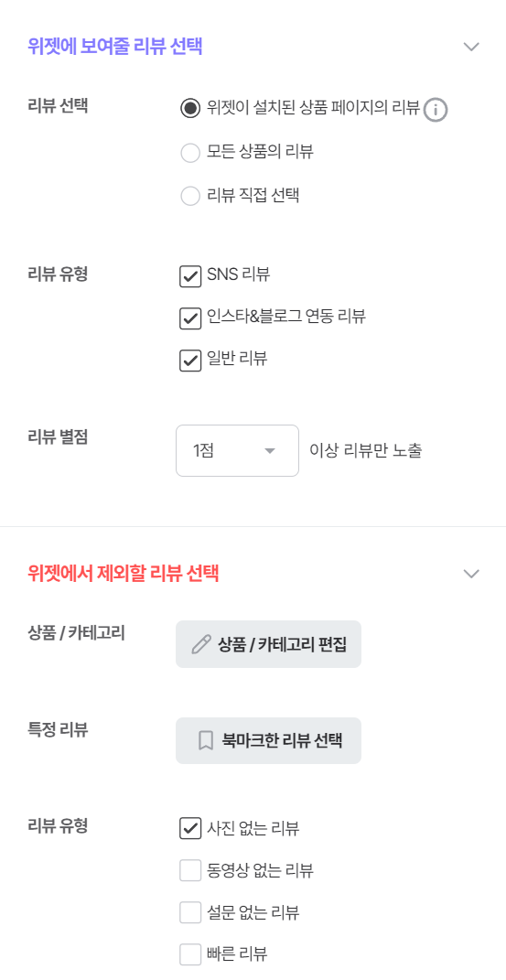This screenshot has width=506, height=980.
Task: Uncheck the SNS 리뷰 checkbox
Action: tap(190, 276)
